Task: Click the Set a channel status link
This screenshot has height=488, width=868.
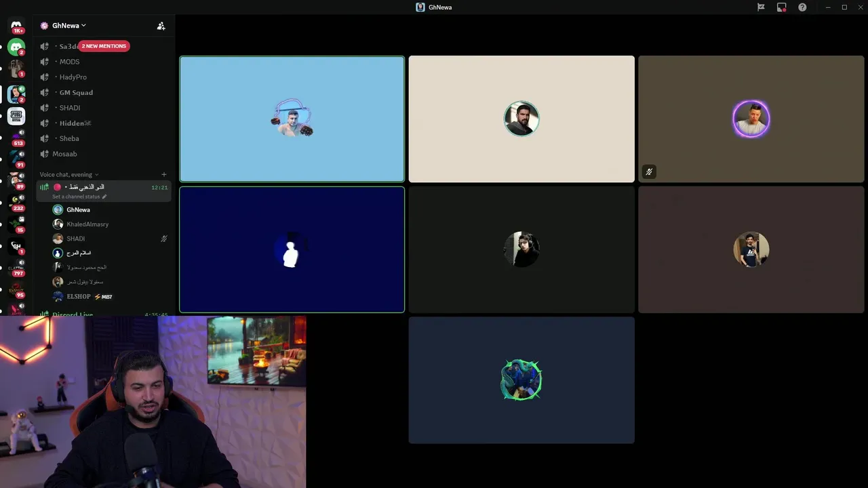Action: 76,197
